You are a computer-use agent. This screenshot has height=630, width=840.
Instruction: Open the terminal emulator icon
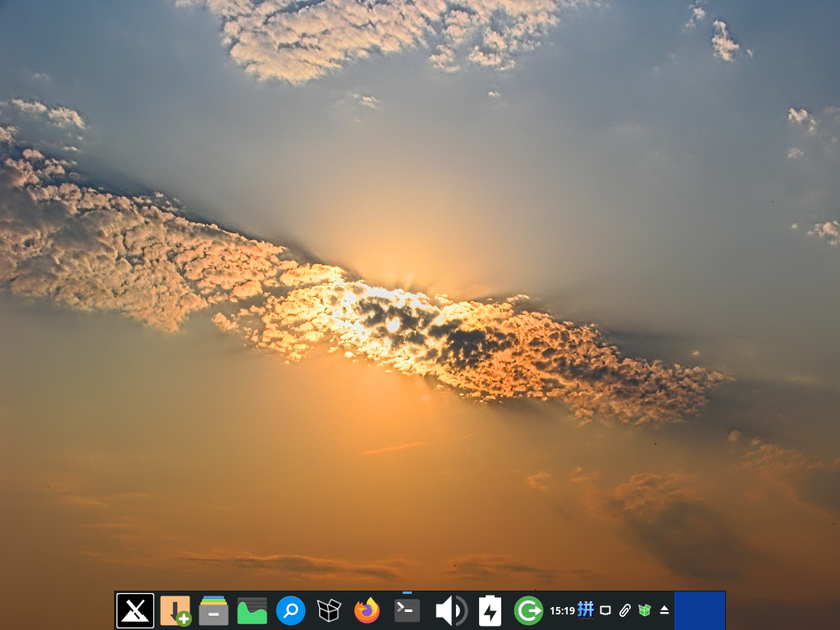407,610
